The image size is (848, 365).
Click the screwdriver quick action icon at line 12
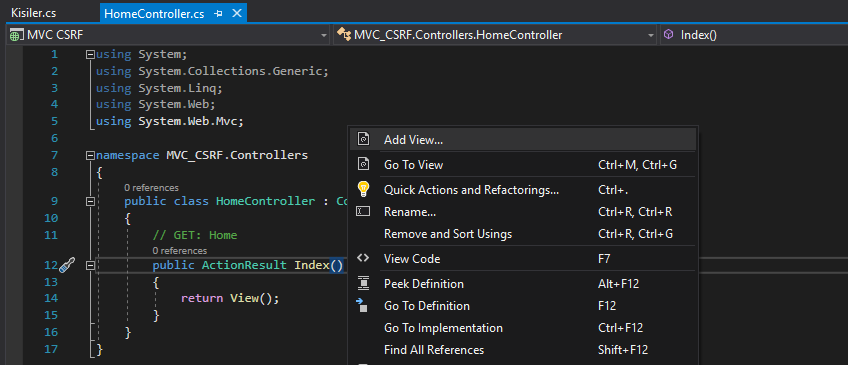(67, 265)
